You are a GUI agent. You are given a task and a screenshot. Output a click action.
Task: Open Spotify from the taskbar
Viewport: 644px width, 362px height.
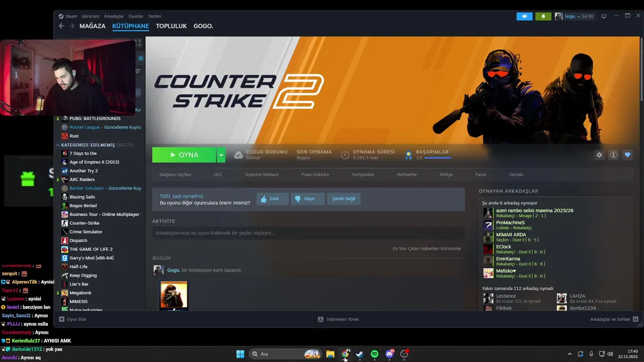374,354
